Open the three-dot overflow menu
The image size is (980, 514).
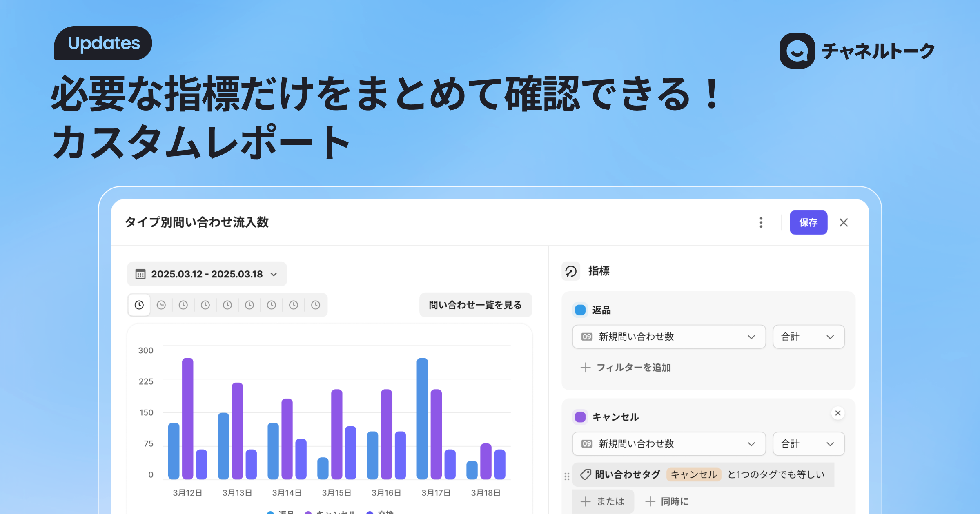761,223
